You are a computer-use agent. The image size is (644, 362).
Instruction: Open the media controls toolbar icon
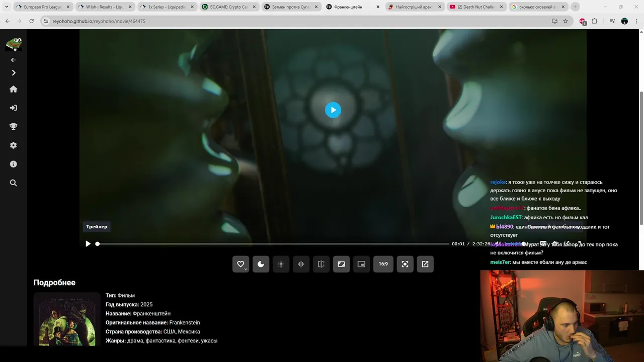pyautogui.click(x=612, y=21)
